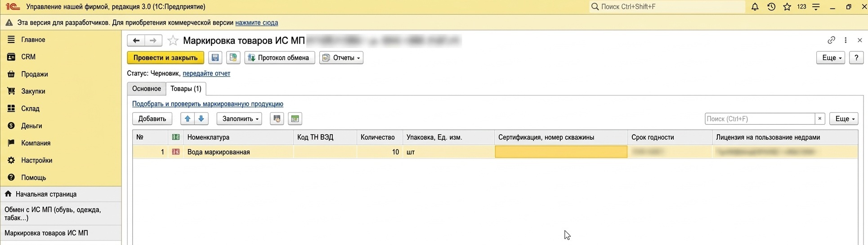
Task: Click the № column header
Action: (x=151, y=137)
